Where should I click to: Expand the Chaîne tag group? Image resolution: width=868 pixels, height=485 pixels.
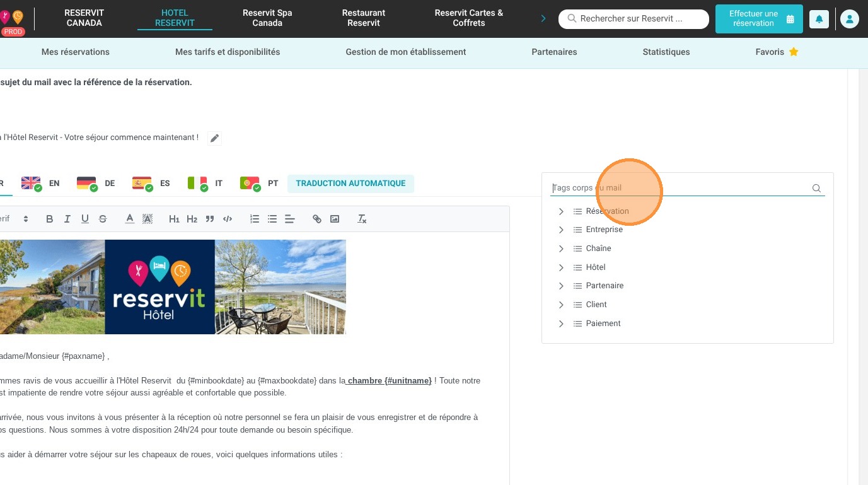click(561, 248)
